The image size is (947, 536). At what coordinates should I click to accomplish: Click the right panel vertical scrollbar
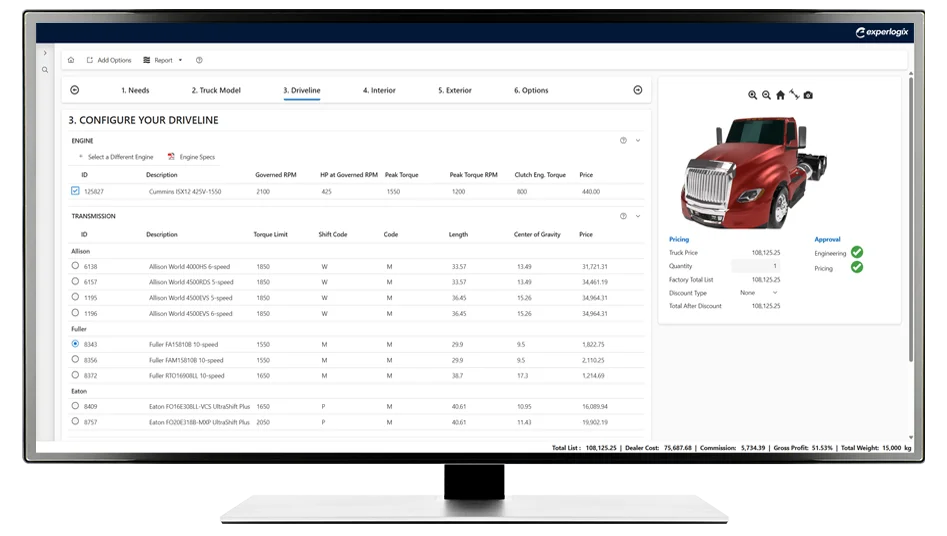pyautogui.click(x=911, y=218)
